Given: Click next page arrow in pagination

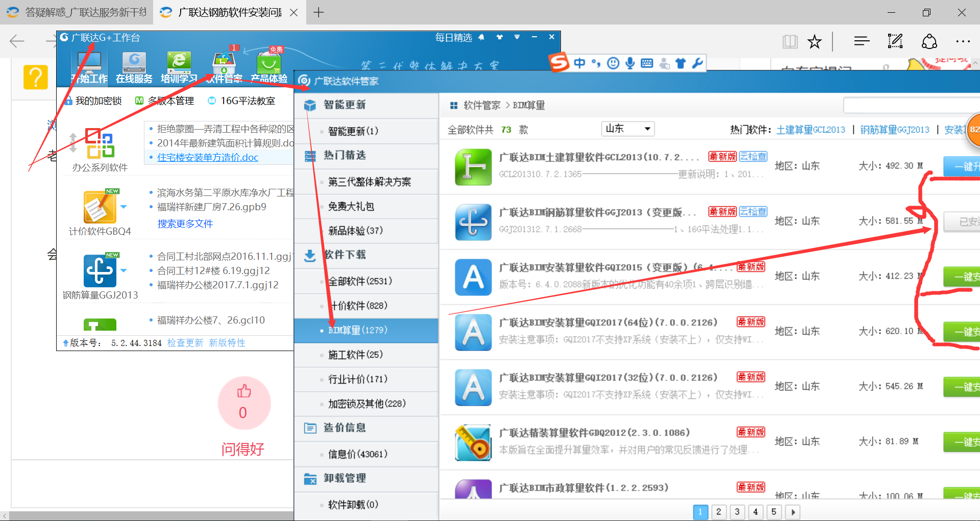Looking at the screenshot, I should pyautogui.click(x=793, y=512).
